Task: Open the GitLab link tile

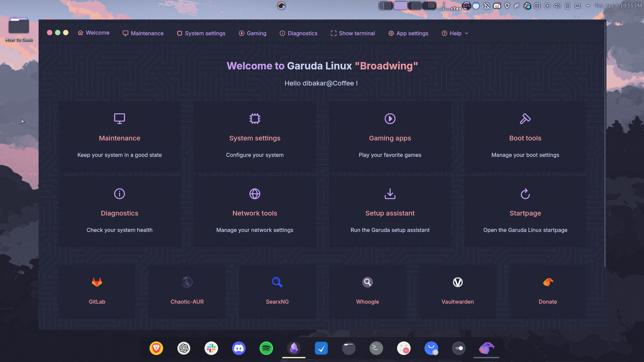Action: click(x=97, y=291)
